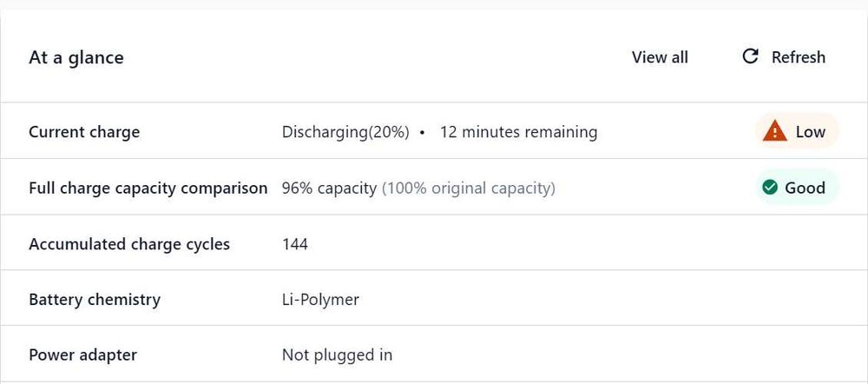Open the View all link
This screenshot has height=384, width=868.
click(x=660, y=57)
